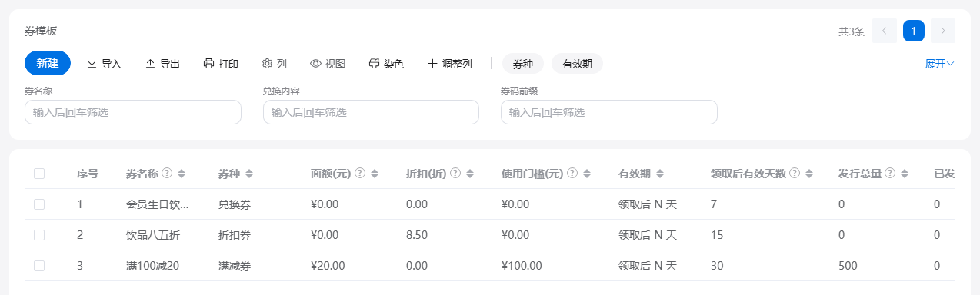Click help icon beside 领取后有效天数 header
Screen dimensions: 980x295
(795, 174)
